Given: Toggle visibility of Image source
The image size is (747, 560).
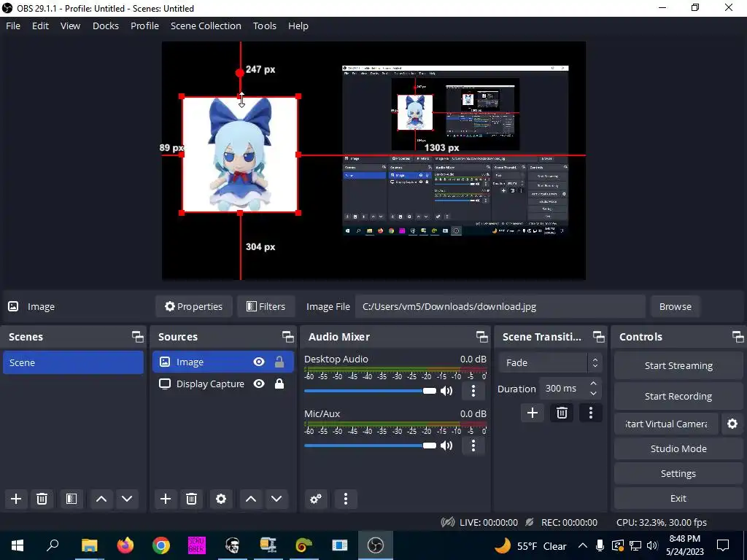Looking at the screenshot, I should coord(259,362).
